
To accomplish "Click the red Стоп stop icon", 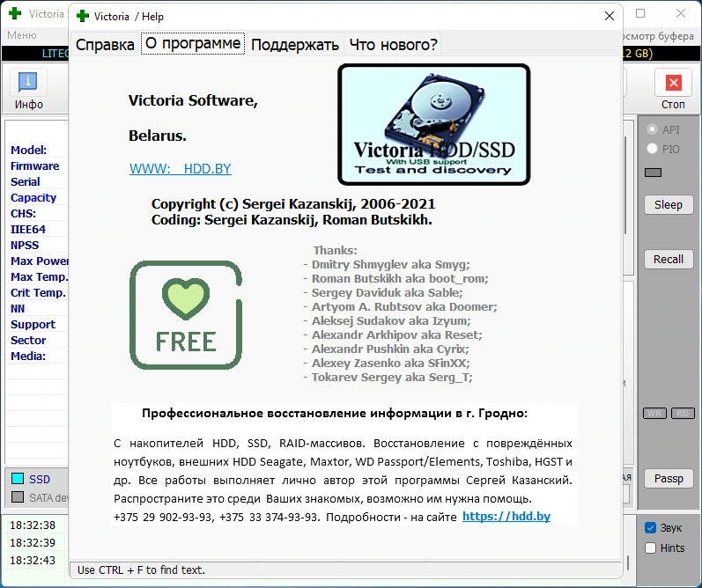I will pos(673,83).
